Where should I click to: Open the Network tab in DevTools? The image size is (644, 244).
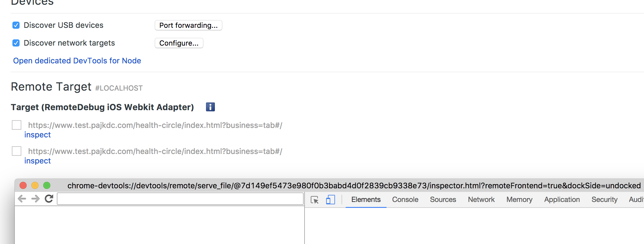pos(481,199)
